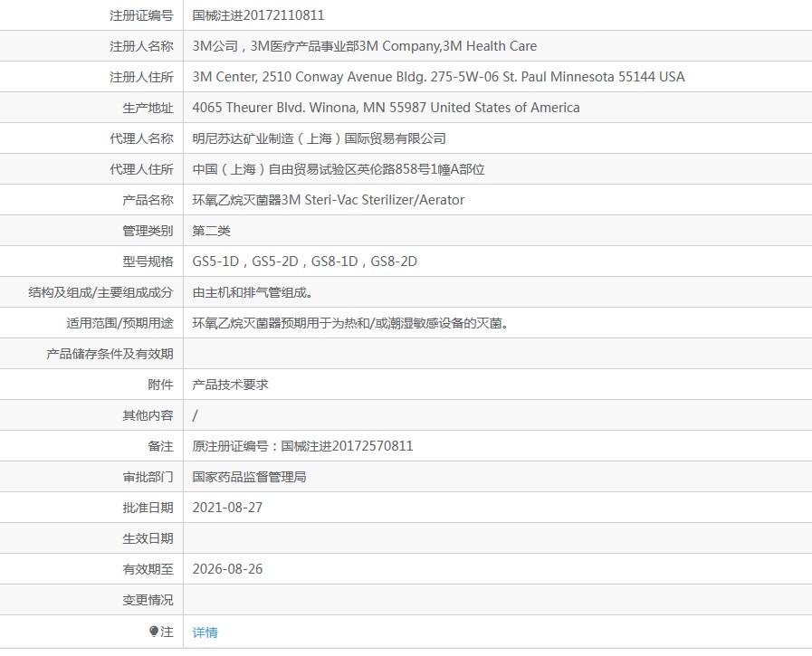Select the expiry date 2026-08-26
Screen dimensions: 812x656
[227, 569]
